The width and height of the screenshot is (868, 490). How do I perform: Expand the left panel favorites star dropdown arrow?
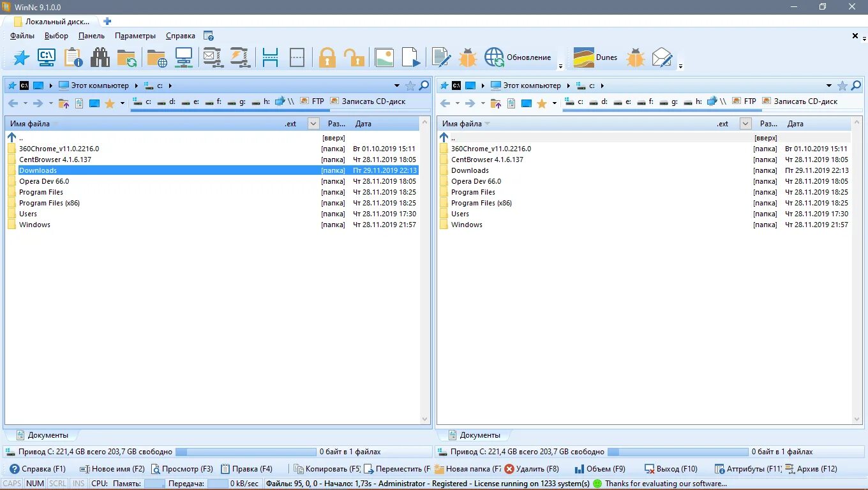pos(123,103)
